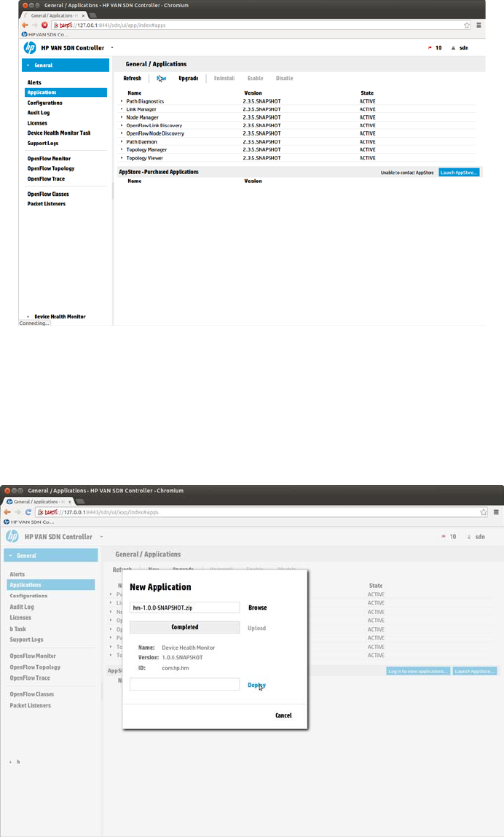Click Browse in the New Application dialog
The height and width of the screenshot is (837, 504).
pyautogui.click(x=257, y=608)
